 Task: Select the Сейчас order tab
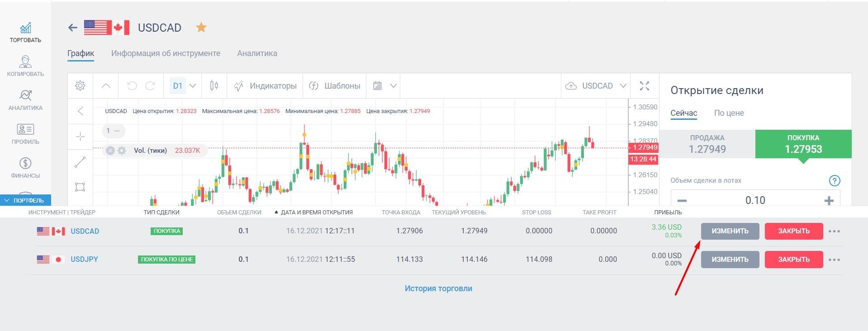point(684,113)
